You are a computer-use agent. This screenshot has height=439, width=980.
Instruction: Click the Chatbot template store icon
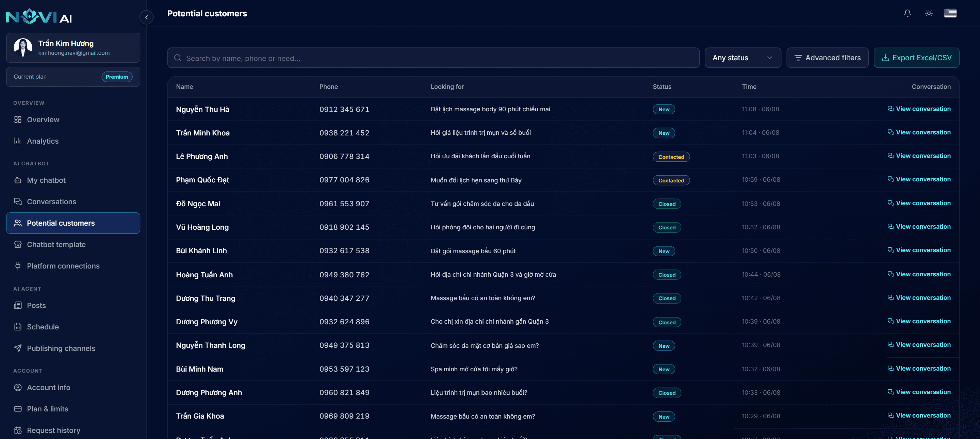point(18,245)
